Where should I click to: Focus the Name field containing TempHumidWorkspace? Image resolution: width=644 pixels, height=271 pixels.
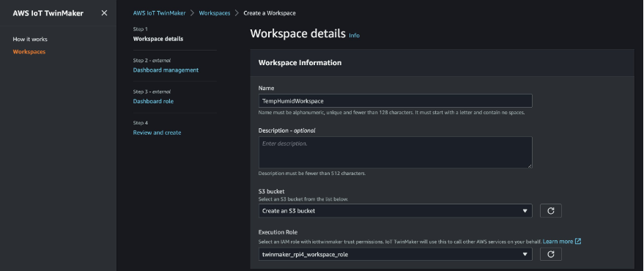[395, 101]
